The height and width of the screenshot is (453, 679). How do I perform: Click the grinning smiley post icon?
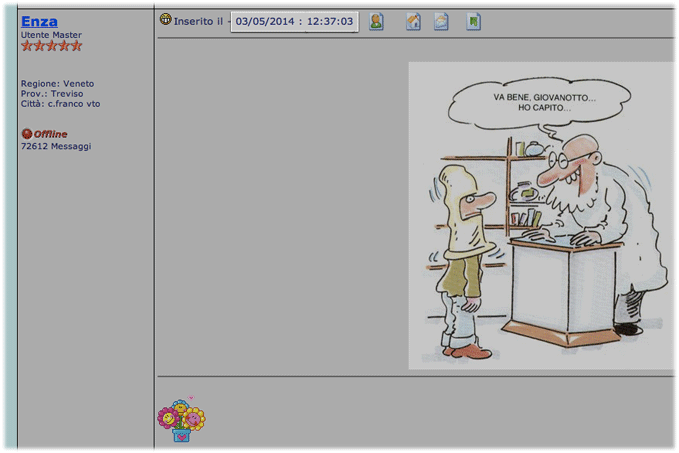[165, 19]
